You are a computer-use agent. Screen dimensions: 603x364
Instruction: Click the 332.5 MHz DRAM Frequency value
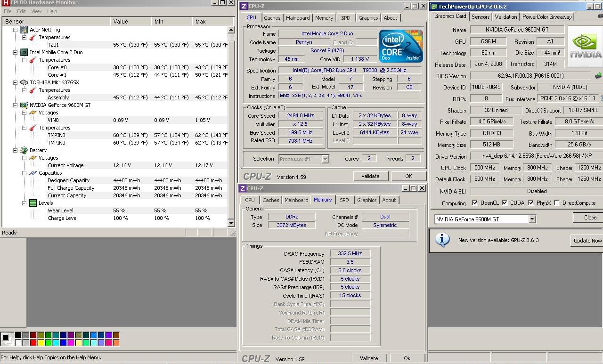(x=350, y=254)
